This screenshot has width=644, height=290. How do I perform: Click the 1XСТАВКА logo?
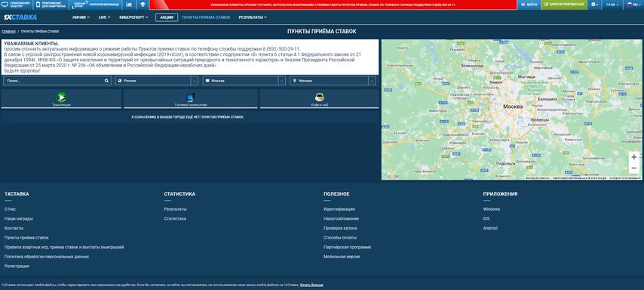point(20,17)
